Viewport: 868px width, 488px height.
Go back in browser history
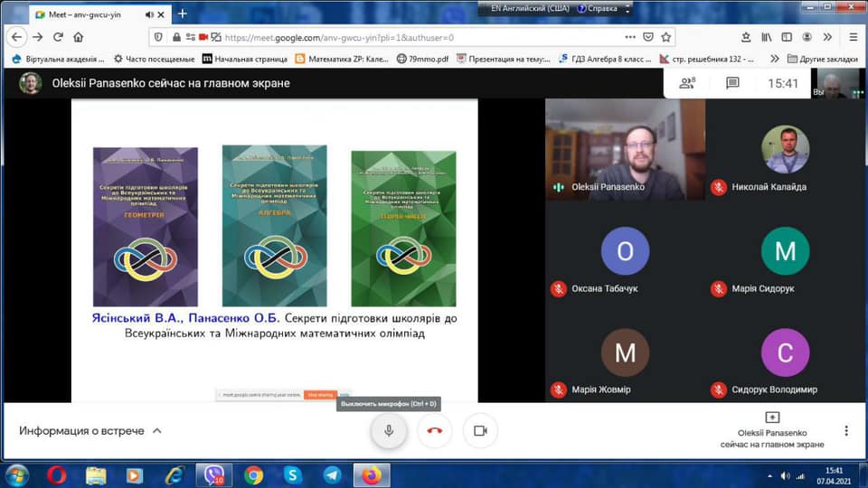click(16, 37)
